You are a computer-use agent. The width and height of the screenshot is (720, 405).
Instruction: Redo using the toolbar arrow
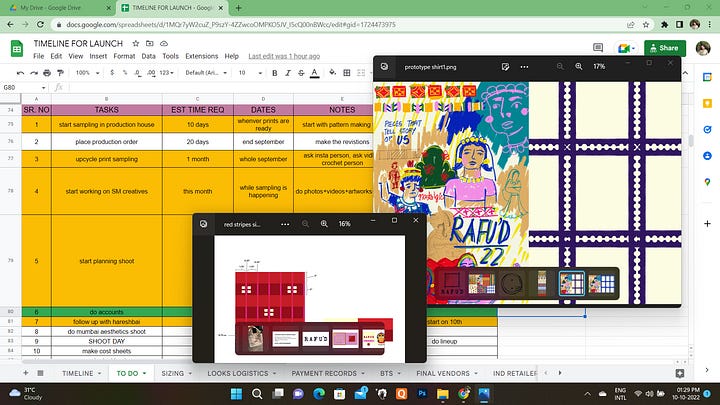click(34, 73)
